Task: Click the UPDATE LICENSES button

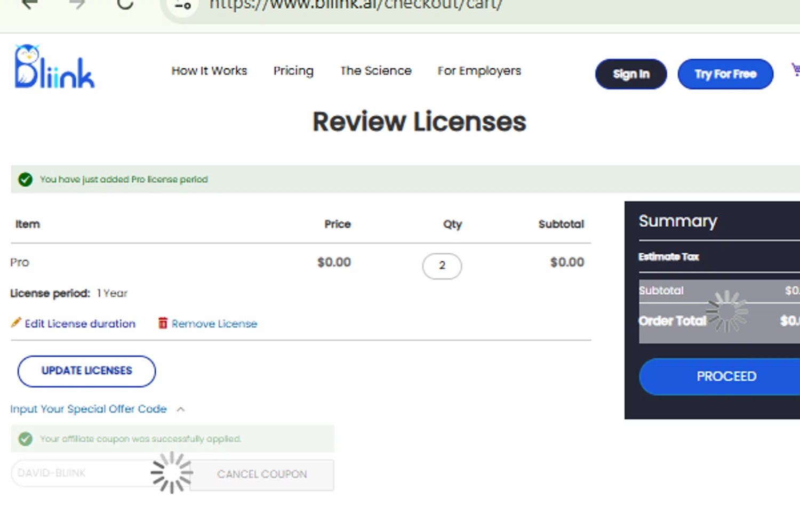Action: tap(87, 371)
